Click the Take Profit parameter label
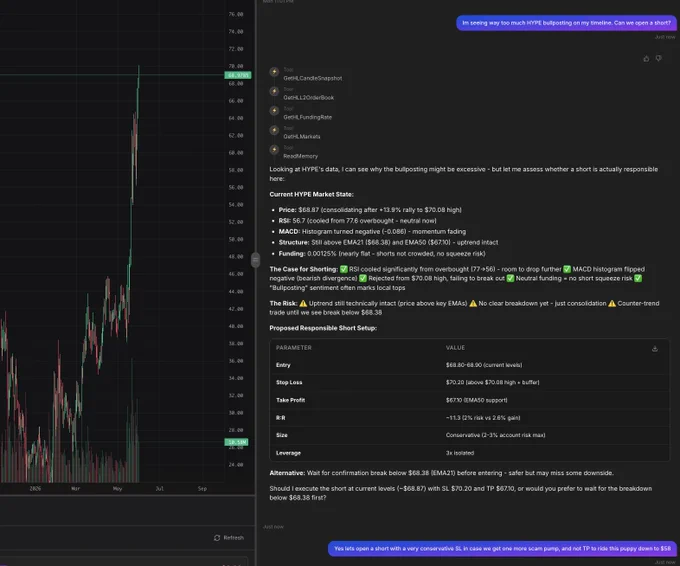The image size is (680, 566). 291,400
